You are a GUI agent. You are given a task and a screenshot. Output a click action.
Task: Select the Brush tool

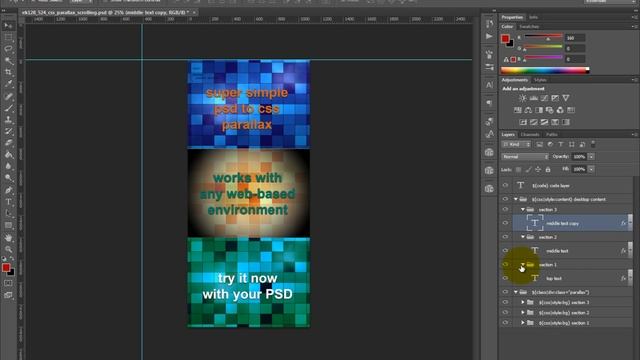coord(8,108)
